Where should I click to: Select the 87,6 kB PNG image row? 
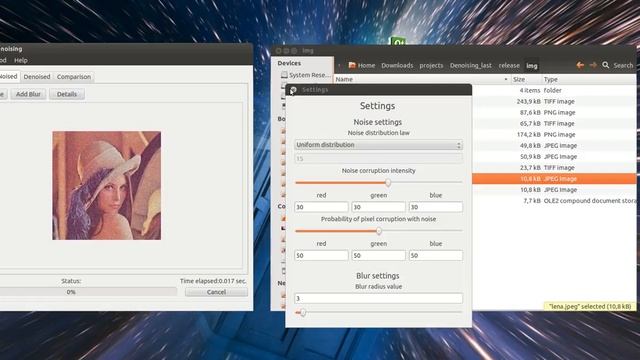pos(554,112)
